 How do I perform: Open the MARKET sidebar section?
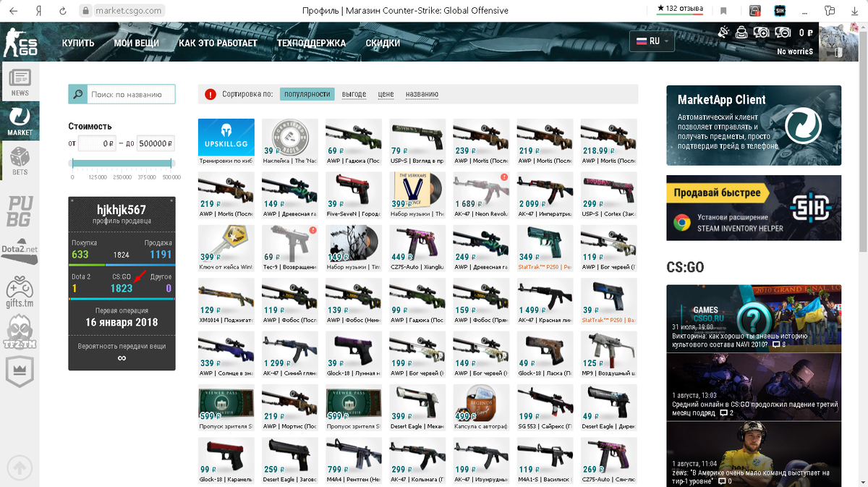click(20, 121)
